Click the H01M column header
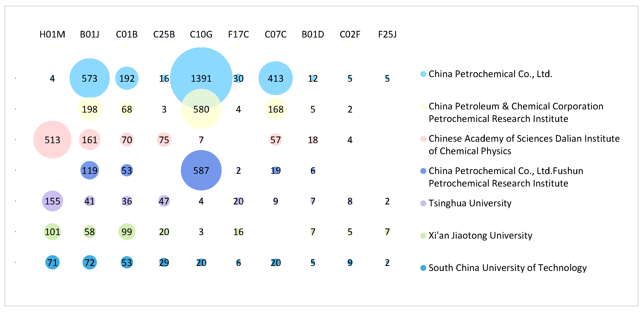Image resolution: width=644 pixels, height=312 pixels. [x=52, y=34]
